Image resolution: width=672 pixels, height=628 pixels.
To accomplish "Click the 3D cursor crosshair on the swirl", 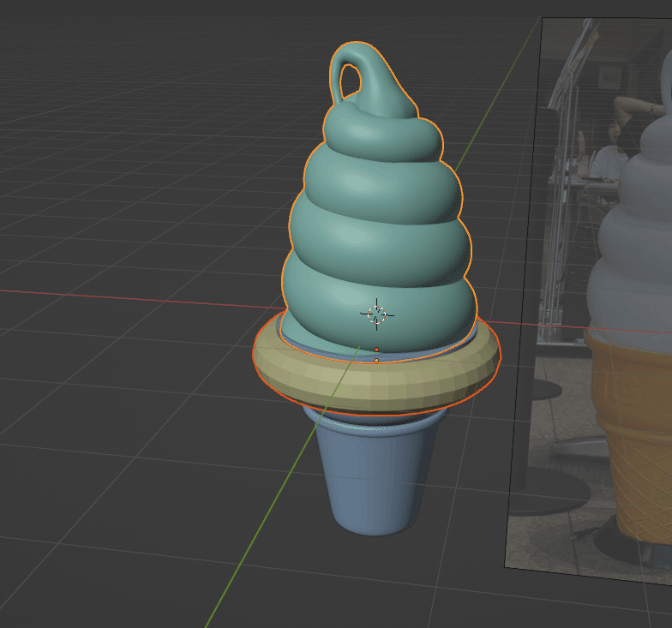I will point(377,315).
